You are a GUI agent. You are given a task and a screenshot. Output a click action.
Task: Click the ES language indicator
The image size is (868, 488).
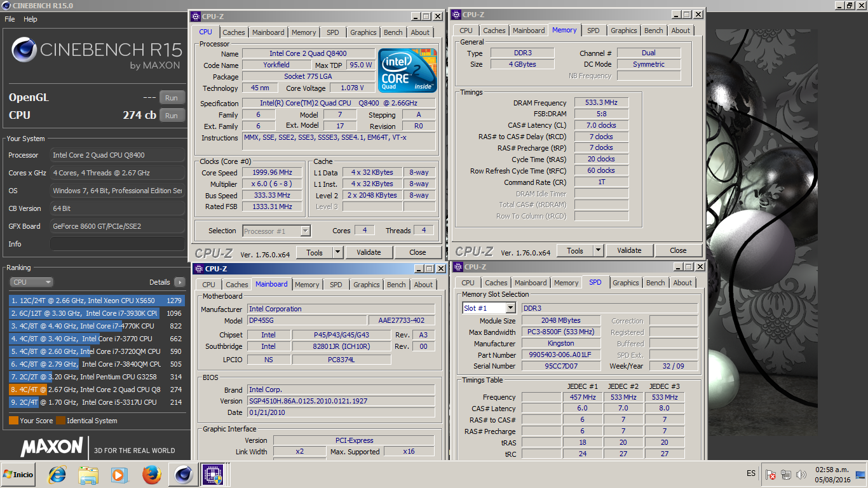click(x=751, y=474)
